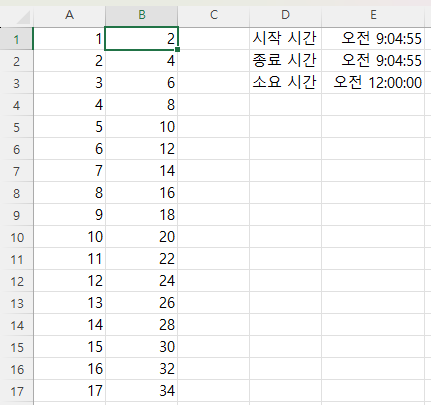Image resolution: width=431 pixels, height=405 pixels.
Task: Select cell B12 containing 24
Action: click(x=142, y=281)
